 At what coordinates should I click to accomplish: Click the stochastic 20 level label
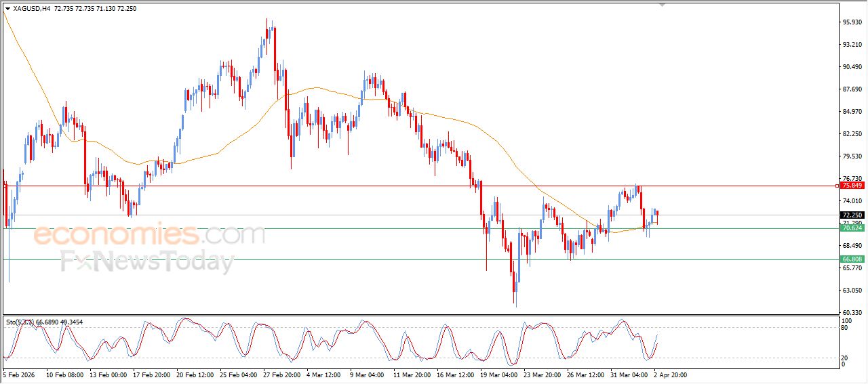coord(845,358)
